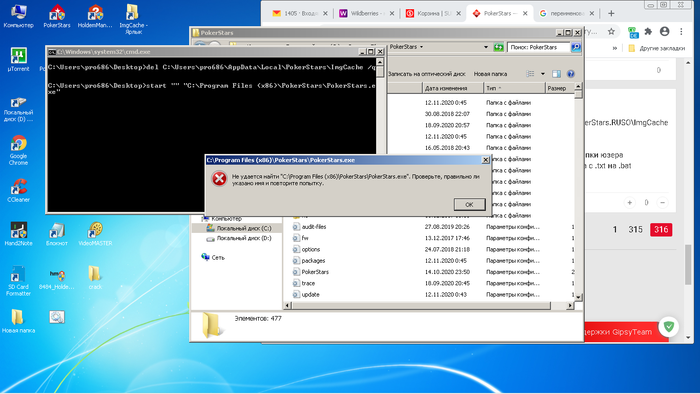Viewport: 700px width, 394px height.
Task: Open Explorer help question-mark icon
Action: (x=570, y=74)
